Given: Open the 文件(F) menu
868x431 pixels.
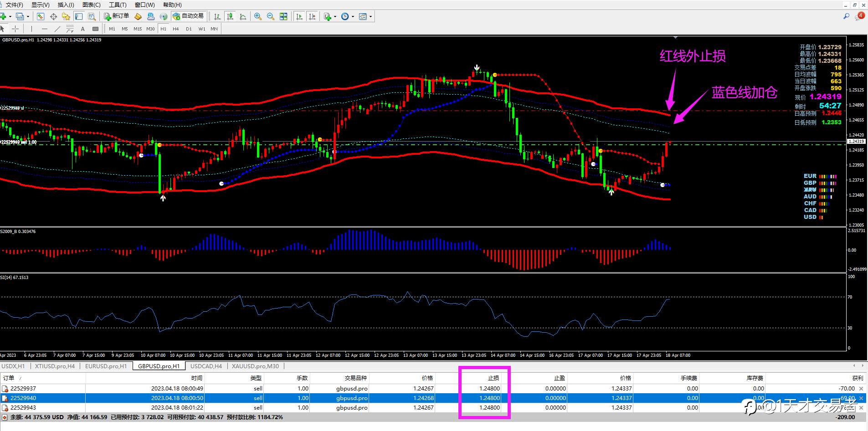Looking at the screenshot, I should click(14, 5).
